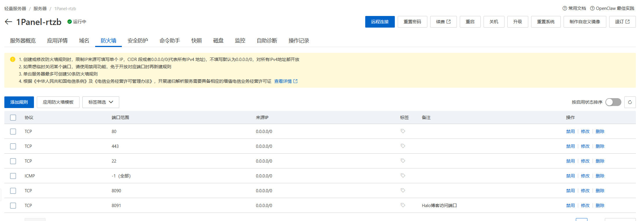This screenshot has height=221, width=644.
Task: Click 删除 for the port 22 rule
Action: click(600, 161)
